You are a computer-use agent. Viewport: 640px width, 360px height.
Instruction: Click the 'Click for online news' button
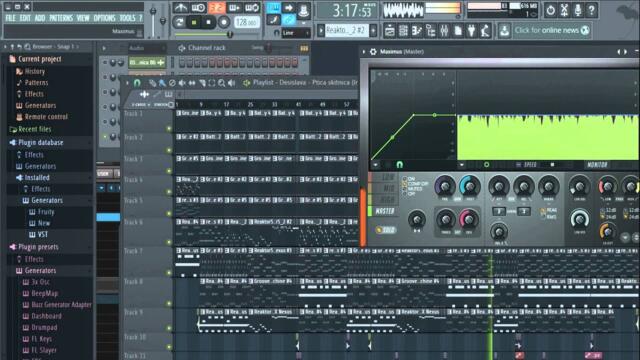click(551, 30)
